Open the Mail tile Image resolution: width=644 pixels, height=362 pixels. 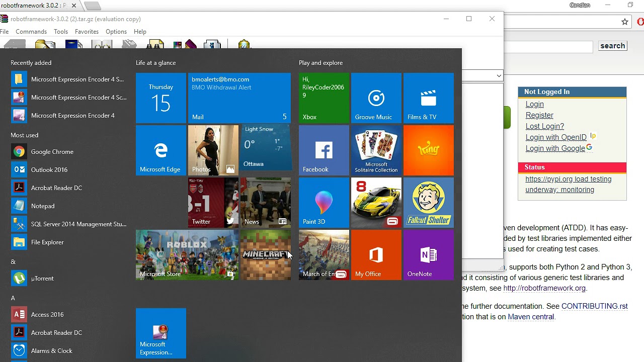pos(239,98)
